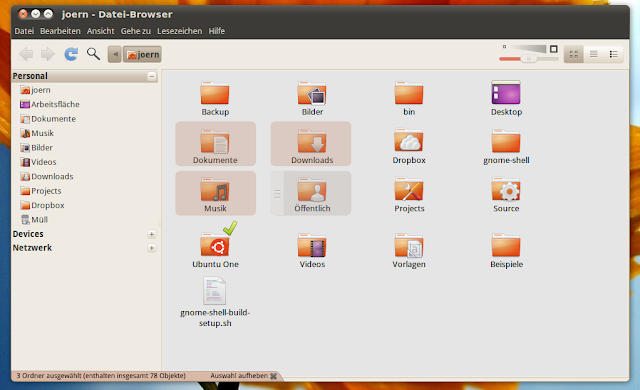Select the Source gear folder icon
The image size is (640, 390).
coord(506,190)
